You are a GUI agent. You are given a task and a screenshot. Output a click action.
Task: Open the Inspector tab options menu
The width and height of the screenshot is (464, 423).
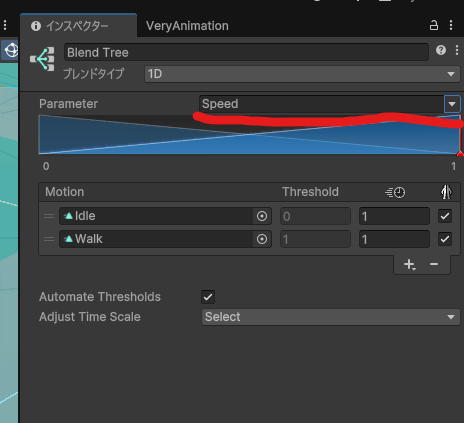pos(451,25)
